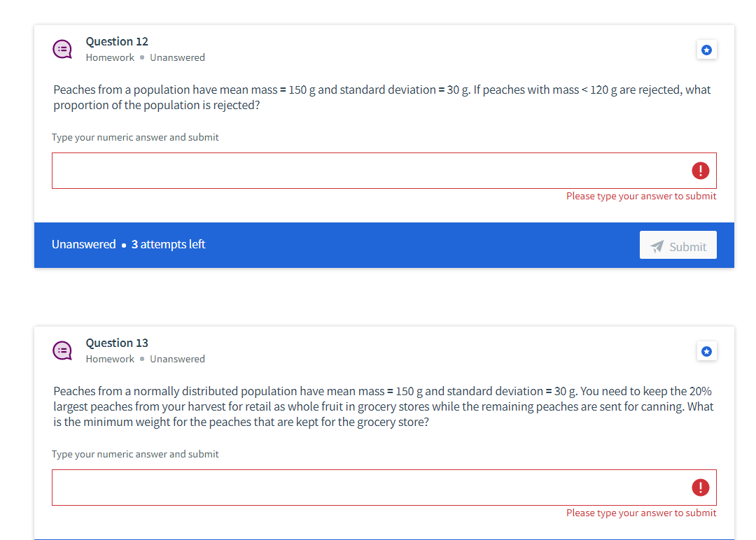
Task: Bookmark Question 13 with the star icon
Action: 706,351
